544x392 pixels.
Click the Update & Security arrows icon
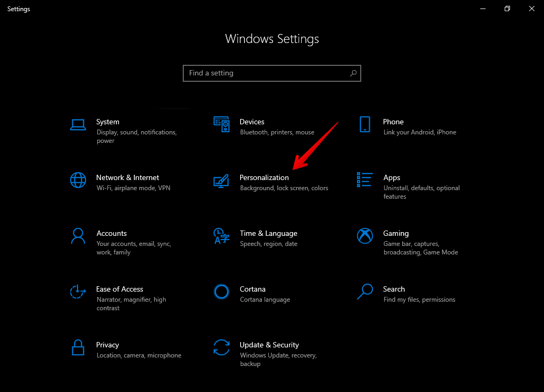tap(222, 347)
